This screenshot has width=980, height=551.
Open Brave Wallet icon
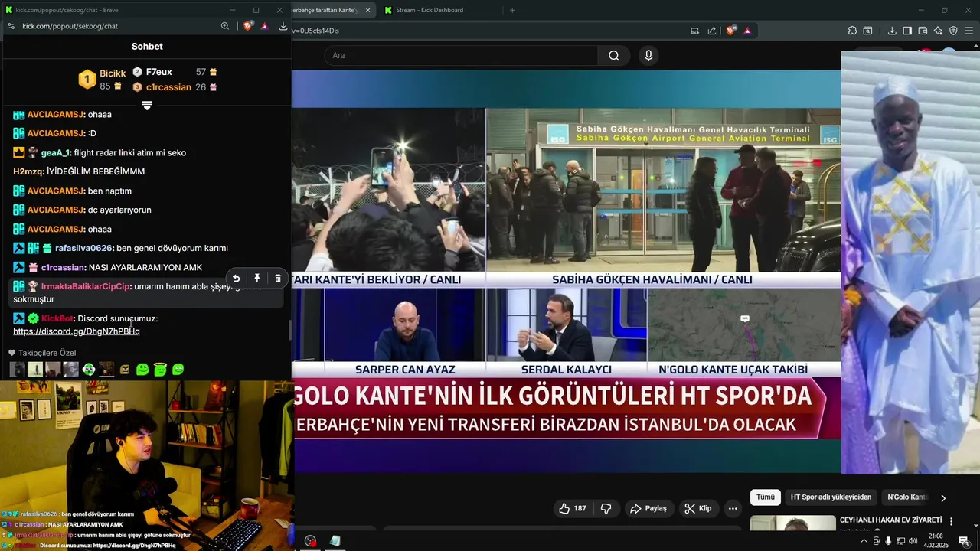point(923,31)
